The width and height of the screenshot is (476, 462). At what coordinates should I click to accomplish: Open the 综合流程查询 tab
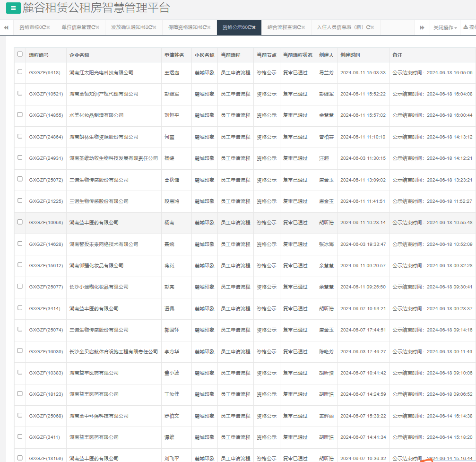coord(282,27)
